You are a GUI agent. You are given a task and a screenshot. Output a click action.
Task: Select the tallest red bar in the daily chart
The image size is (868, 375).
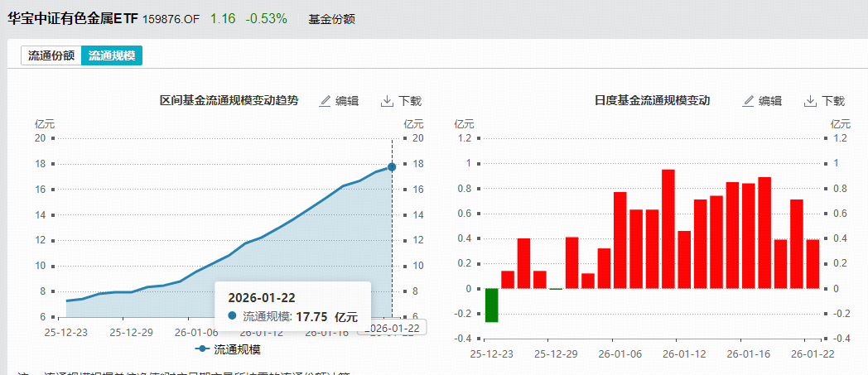(x=668, y=228)
